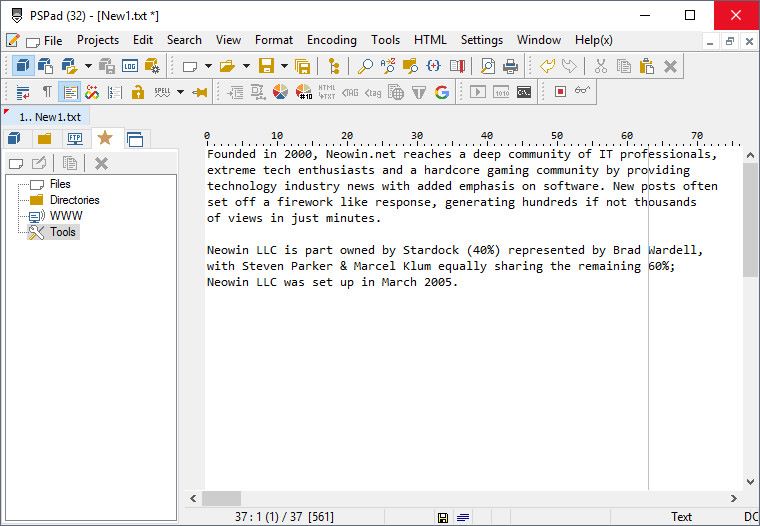Open project settings (cube with gear)
The width and height of the screenshot is (760, 526).
152,66
